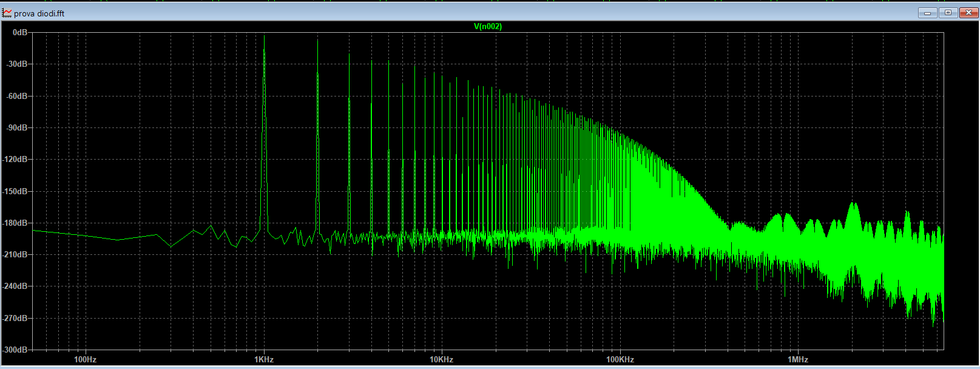This screenshot has height=369, width=980.
Task: Click the 'prova diodi.fft' window title
Action: pyautogui.click(x=39, y=13)
